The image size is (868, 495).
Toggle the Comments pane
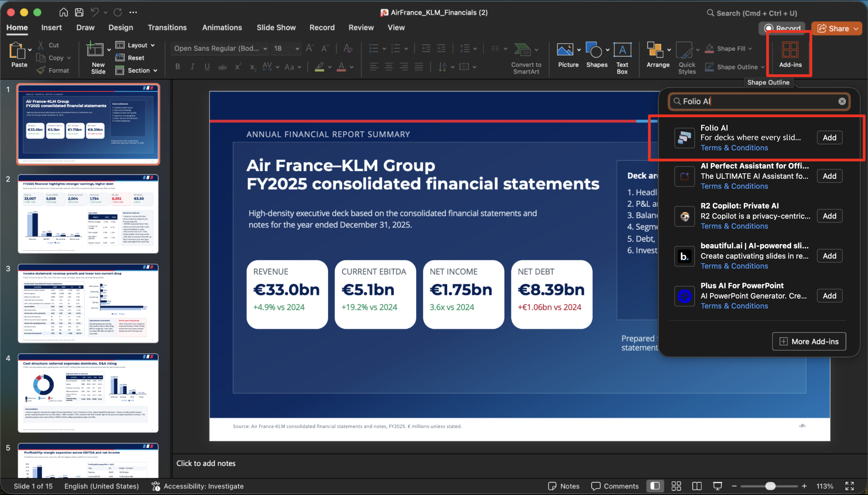pyautogui.click(x=615, y=486)
